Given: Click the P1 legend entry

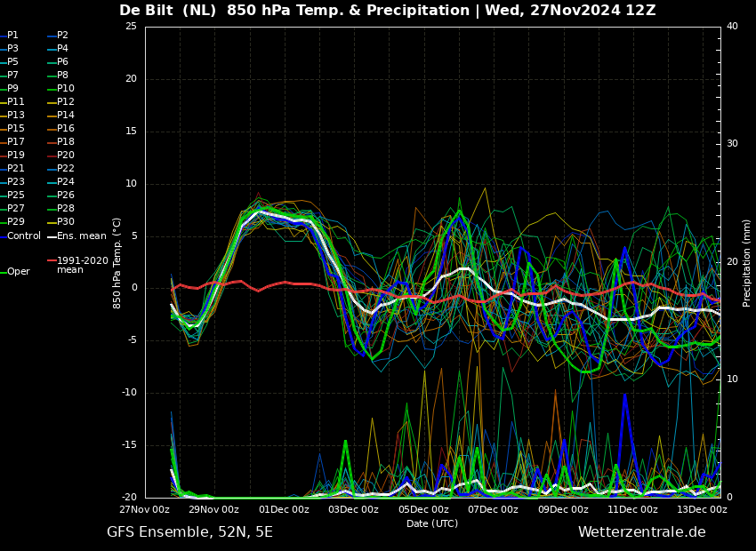Looking at the screenshot, I should [x=9, y=36].
